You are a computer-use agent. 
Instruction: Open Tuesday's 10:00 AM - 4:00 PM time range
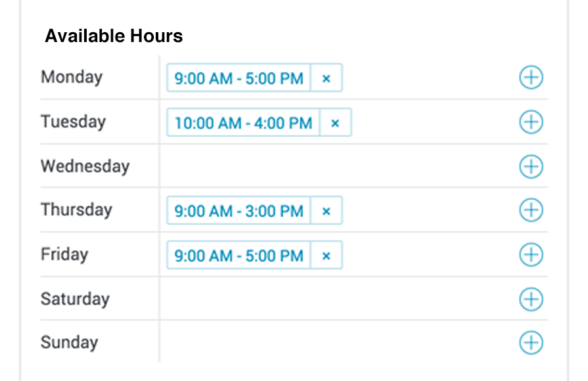[243, 123]
